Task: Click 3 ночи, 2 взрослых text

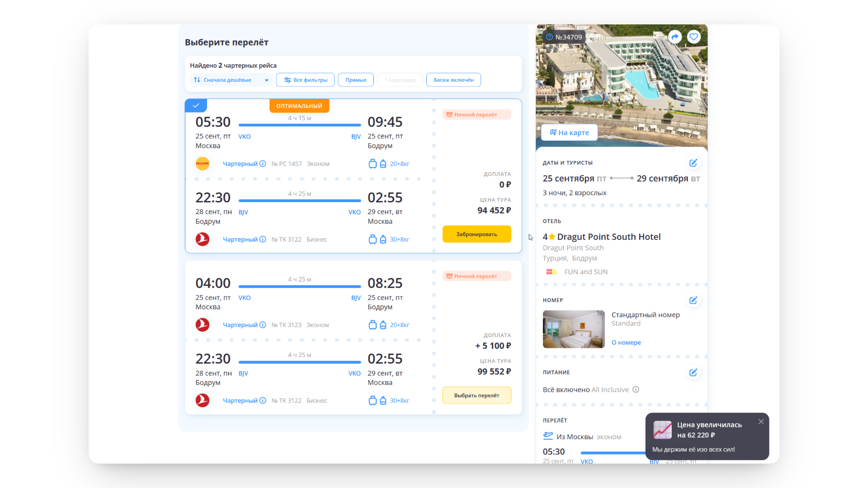Action: click(575, 193)
